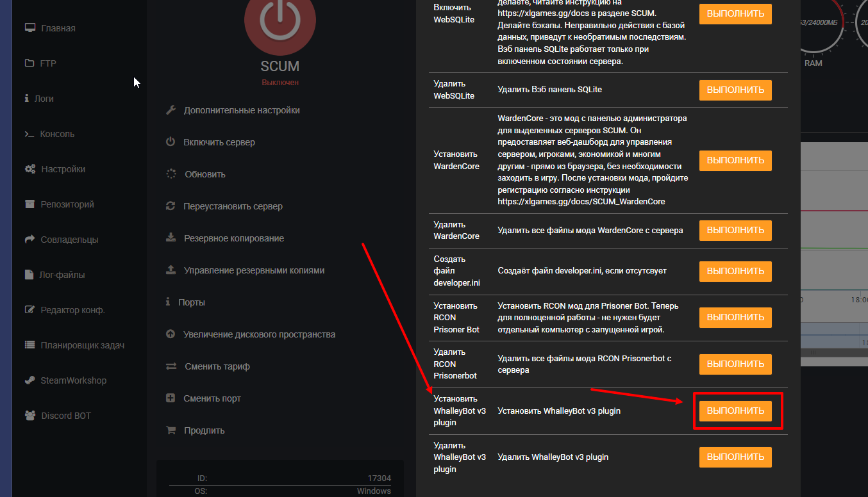Select Включить сервер from the server menu

pyautogui.click(x=219, y=142)
